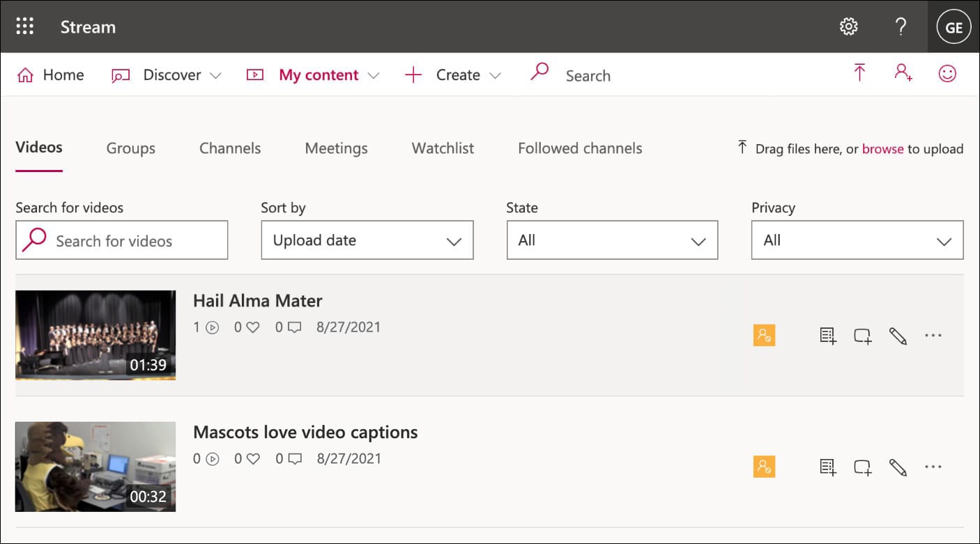Click the Search for videos field
The width and height of the screenshot is (980, 544).
(x=122, y=241)
